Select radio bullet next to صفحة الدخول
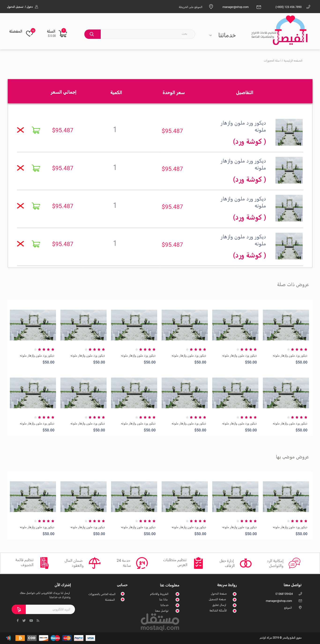This screenshot has height=644, width=320. coord(234,594)
